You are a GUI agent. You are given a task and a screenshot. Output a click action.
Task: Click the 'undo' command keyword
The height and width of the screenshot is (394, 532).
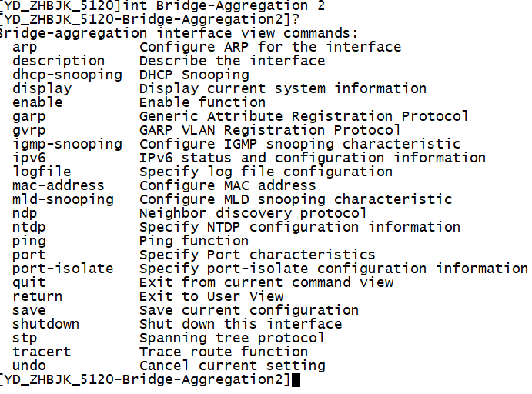28,366
